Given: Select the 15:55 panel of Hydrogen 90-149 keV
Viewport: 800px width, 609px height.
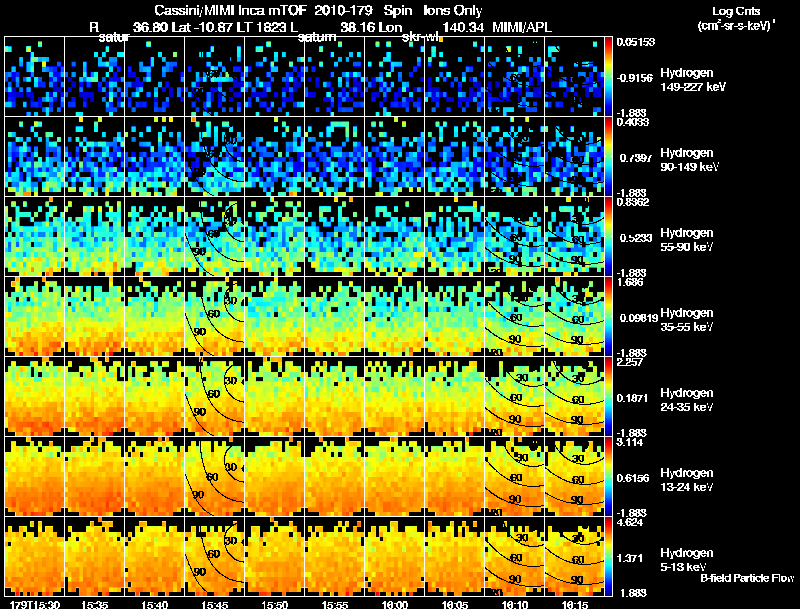Looking at the screenshot, I should coord(334,156).
